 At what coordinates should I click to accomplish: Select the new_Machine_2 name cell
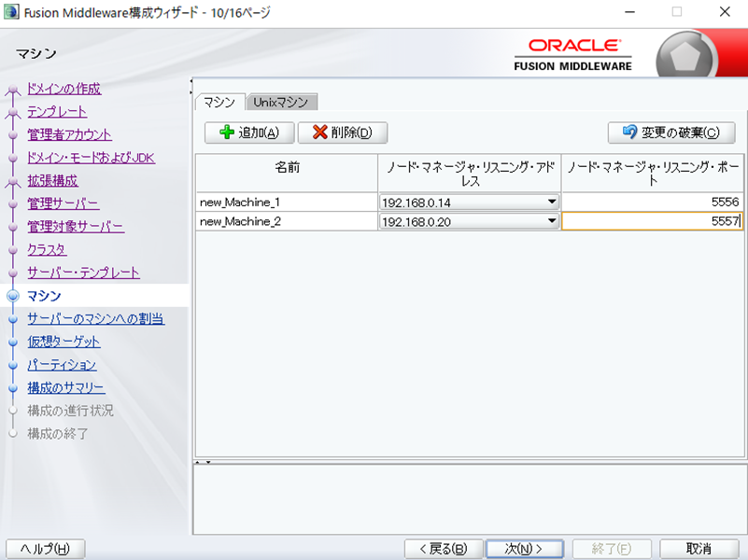tap(286, 221)
